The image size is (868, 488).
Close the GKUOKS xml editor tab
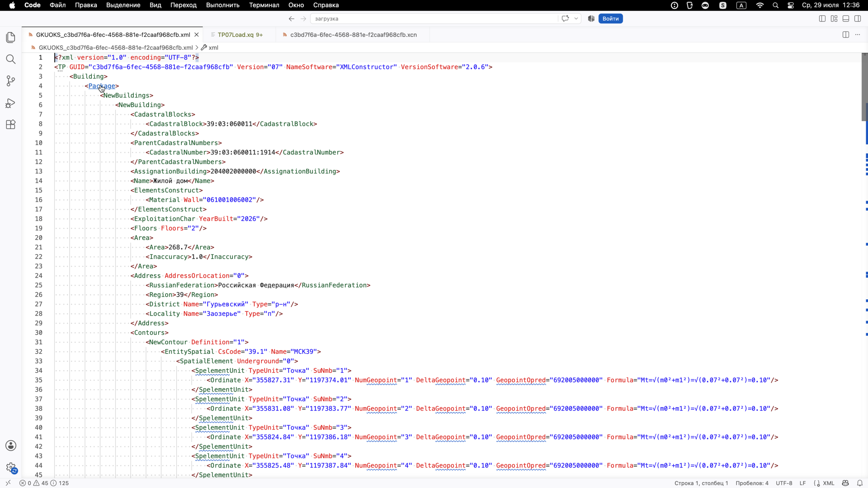tap(197, 35)
